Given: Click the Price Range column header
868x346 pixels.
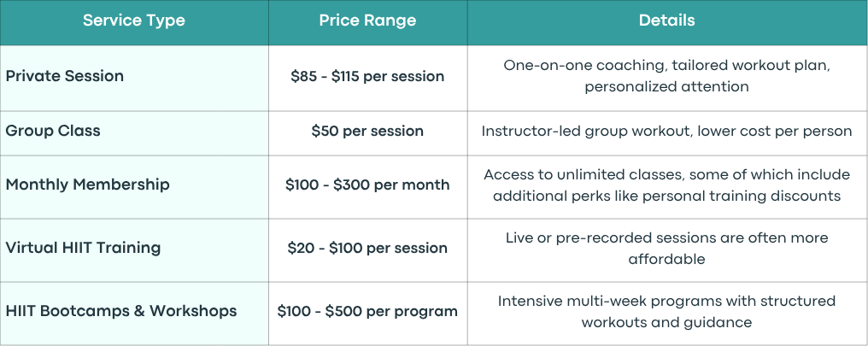Looking at the screenshot, I should coord(367,21).
